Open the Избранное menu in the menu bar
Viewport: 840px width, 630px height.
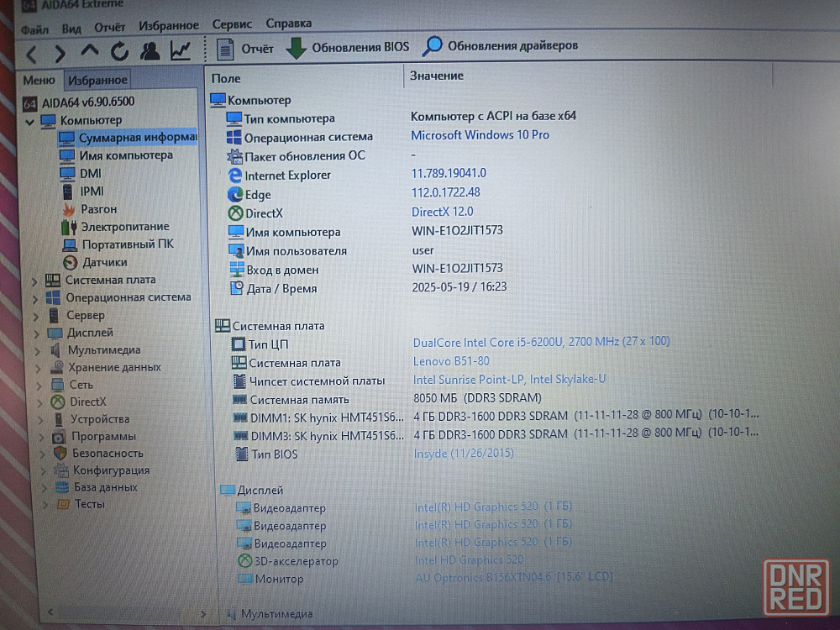169,25
